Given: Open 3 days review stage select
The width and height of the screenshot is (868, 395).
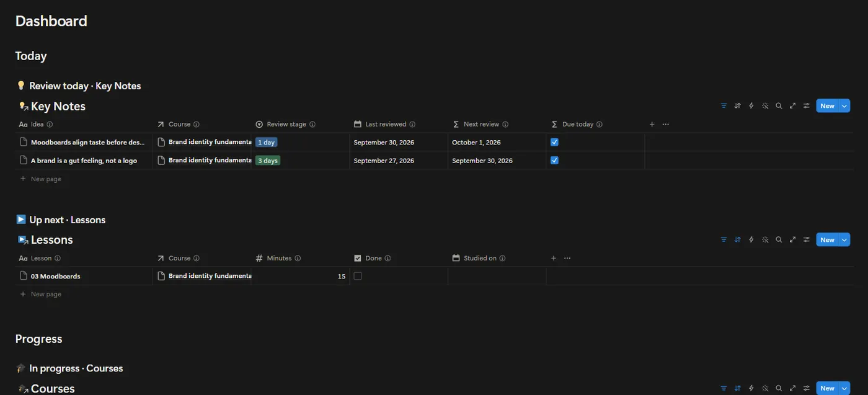Looking at the screenshot, I should (268, 161).
